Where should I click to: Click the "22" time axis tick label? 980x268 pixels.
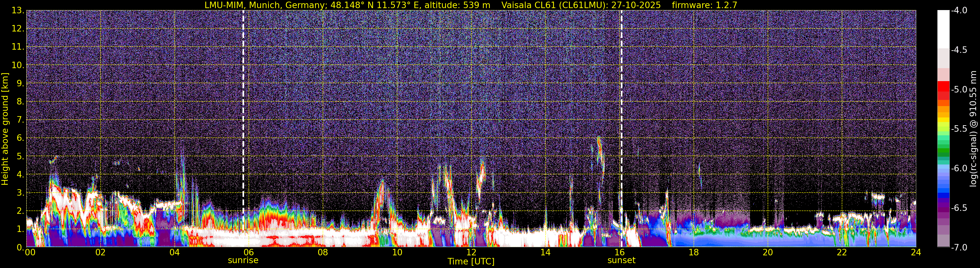[842, 252]
